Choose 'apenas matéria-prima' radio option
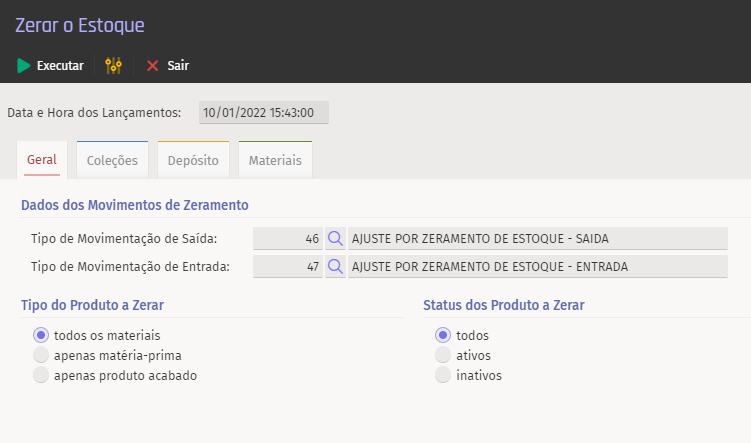The image size is (751, 443). (x=41, y=355)
